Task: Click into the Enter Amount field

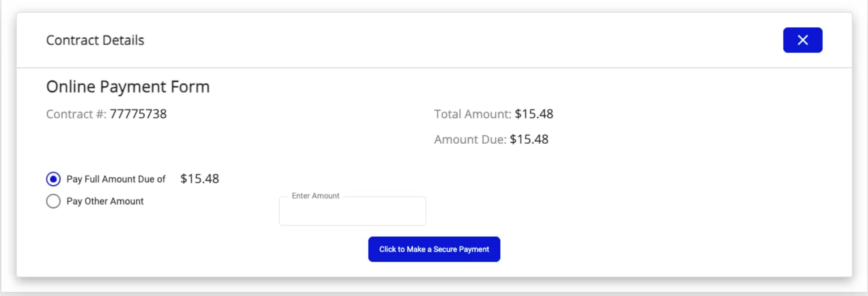Action: [x=352, y=212]
